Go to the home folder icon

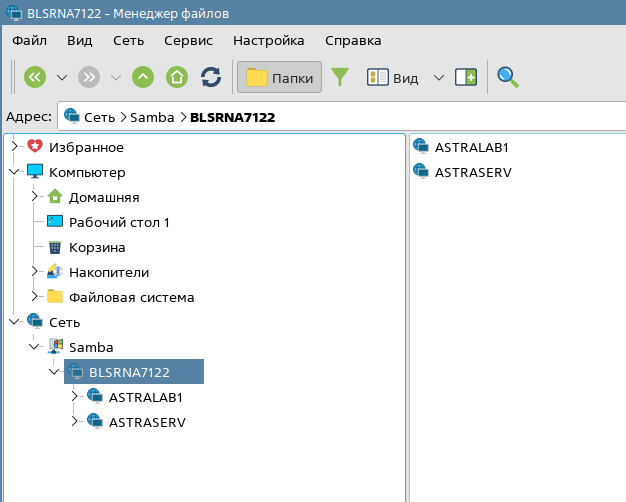pyautogui.click(x=177, y=77)
